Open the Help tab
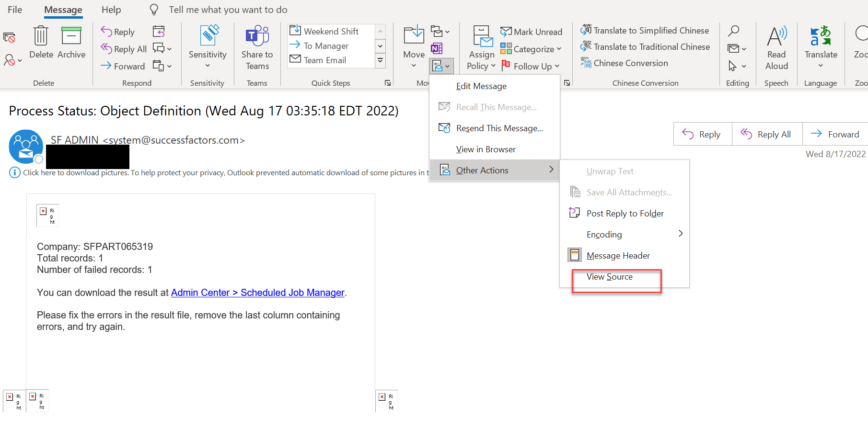The width and height of the screenshot is (868, 430). 111,10
